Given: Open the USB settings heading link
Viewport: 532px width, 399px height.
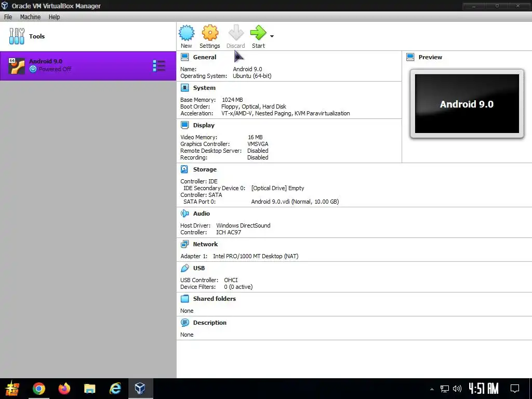Looking at the screenshot, I should (x=199, y=268).
